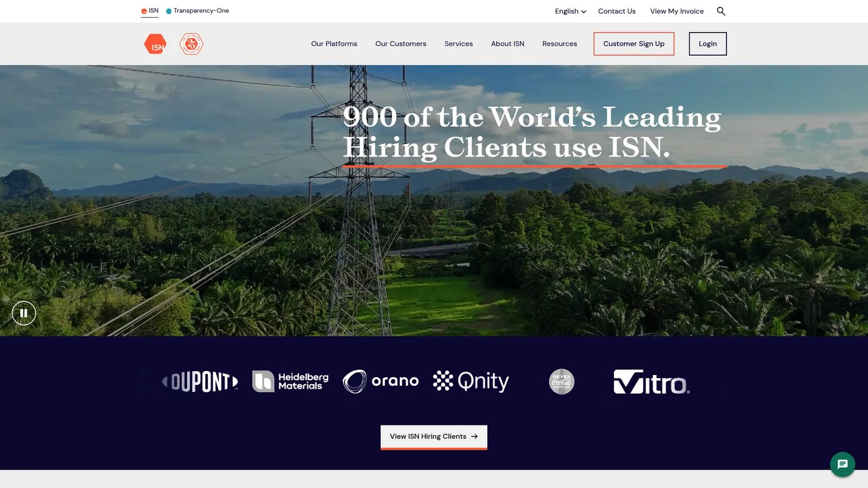Open the Services menu
The width and height of the screenshot is (868, 488).
point(459,44)
